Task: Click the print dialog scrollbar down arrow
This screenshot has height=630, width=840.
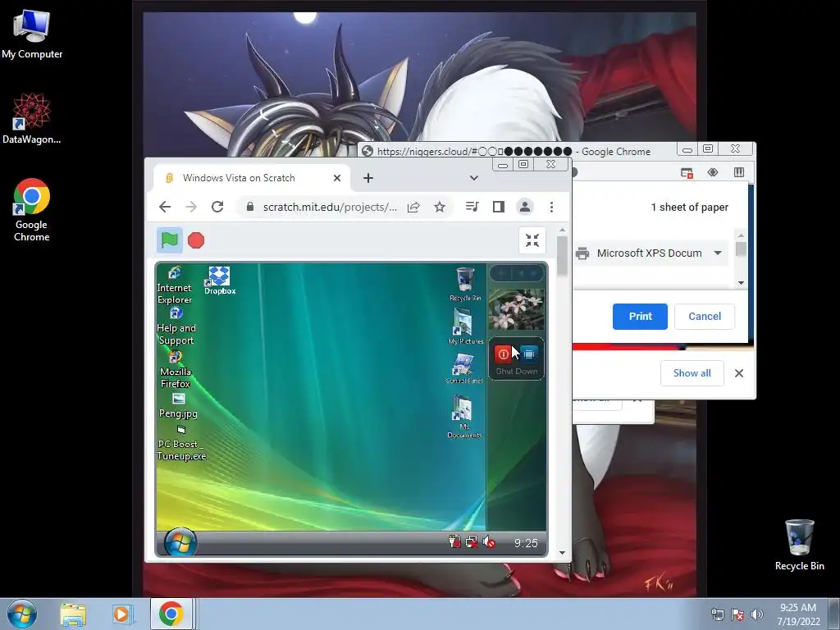Action: pyautogui.click(x=741, y=283)
